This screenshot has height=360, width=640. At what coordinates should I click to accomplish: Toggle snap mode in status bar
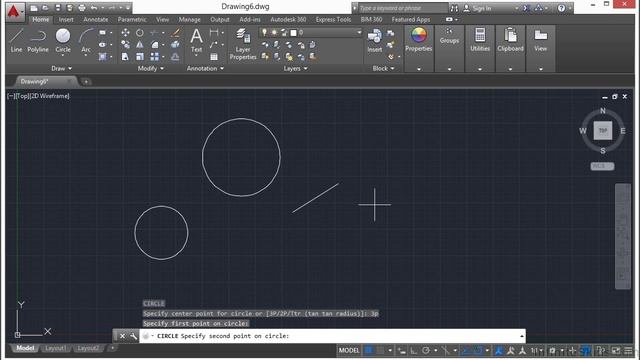pos(380,350)
